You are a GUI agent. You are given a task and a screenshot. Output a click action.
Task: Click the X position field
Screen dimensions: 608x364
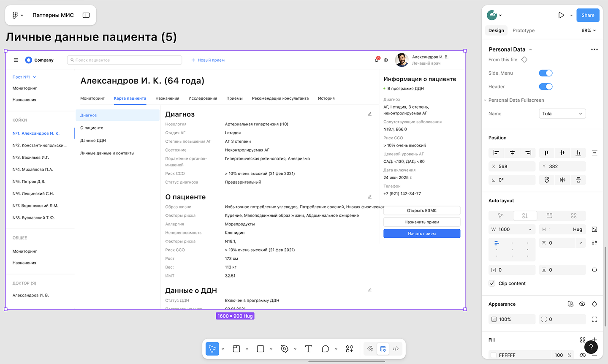pos(512,166)
